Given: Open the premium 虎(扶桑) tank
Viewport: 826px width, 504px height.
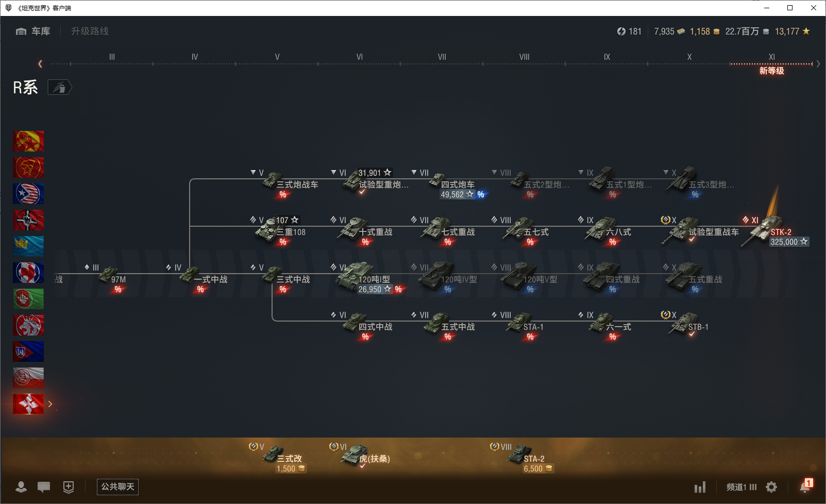Looking at the screenshot, I should 360,457.
